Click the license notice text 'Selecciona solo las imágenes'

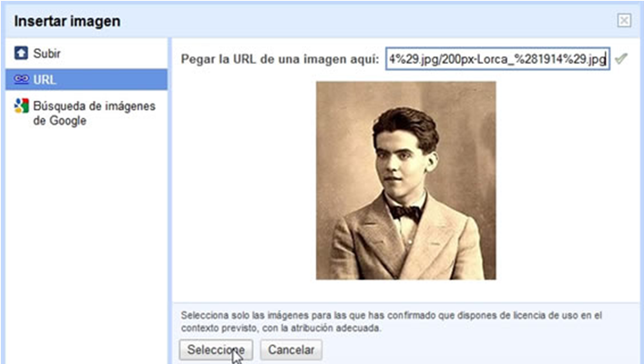391,322
